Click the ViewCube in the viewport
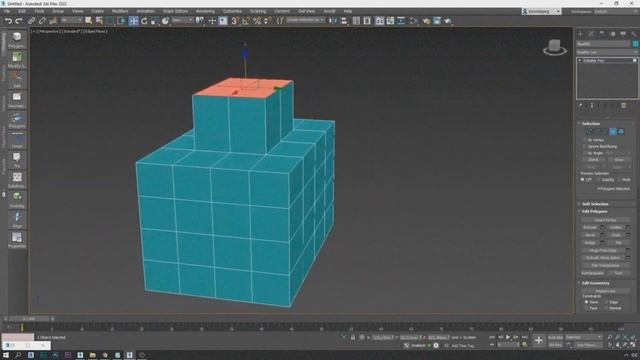The image size is (640, 360). click(555, 48)
